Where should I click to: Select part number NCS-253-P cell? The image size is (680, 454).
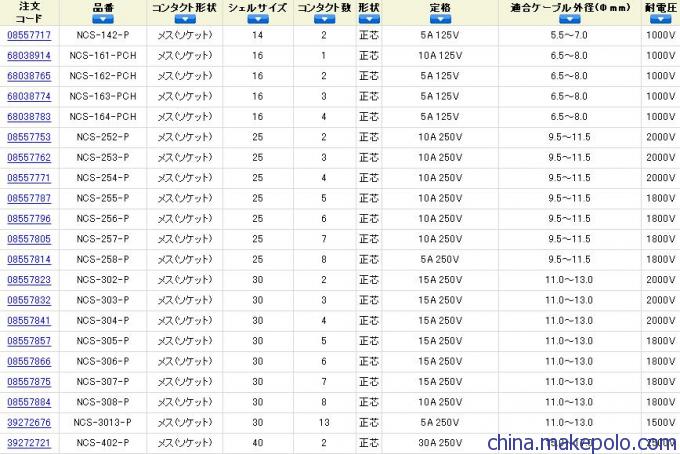coord(103,157)
